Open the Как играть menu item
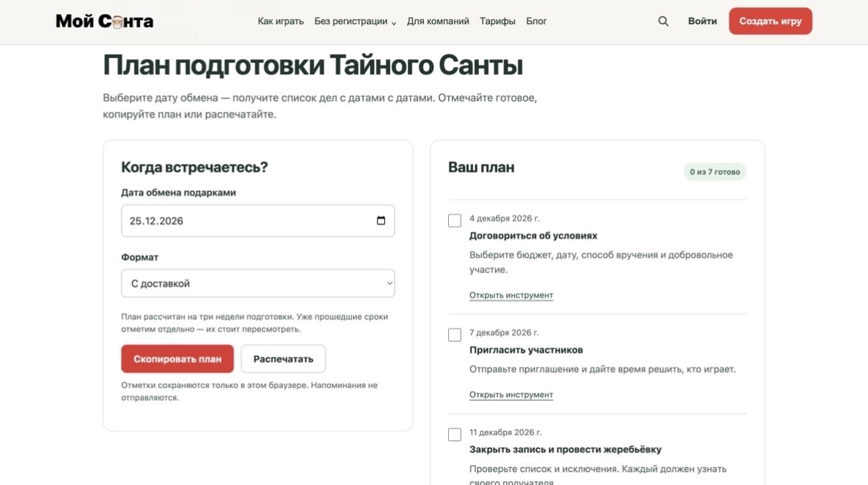The width and height of the screenshot is (868, 485). click(281, 22)
